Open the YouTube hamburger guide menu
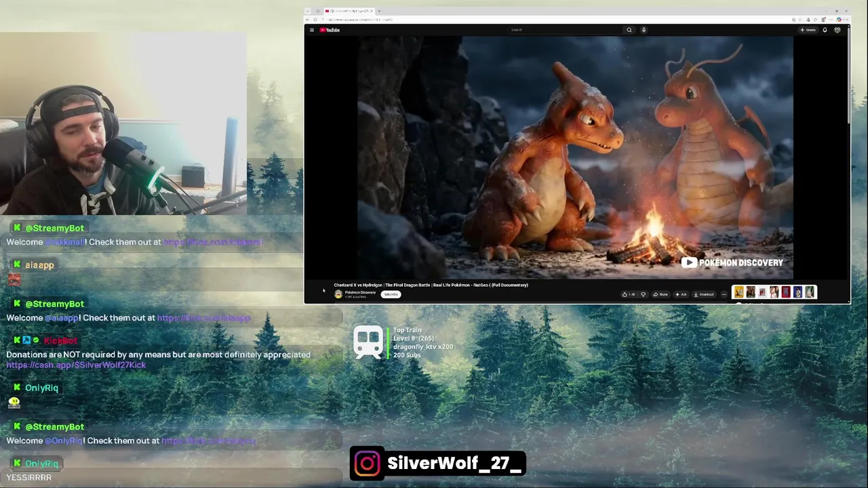The height and width of the screenshot is (488, 868). coord(312,30)
